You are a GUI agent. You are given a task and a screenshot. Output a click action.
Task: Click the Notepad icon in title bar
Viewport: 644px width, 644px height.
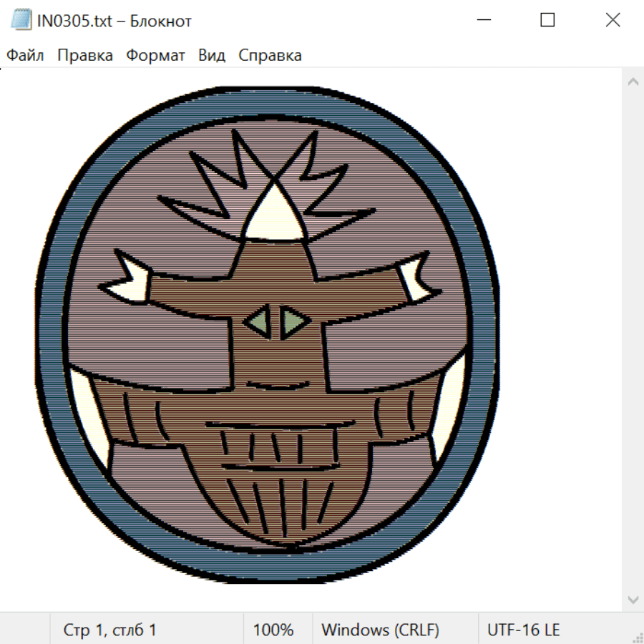click(x=21, y=21)
